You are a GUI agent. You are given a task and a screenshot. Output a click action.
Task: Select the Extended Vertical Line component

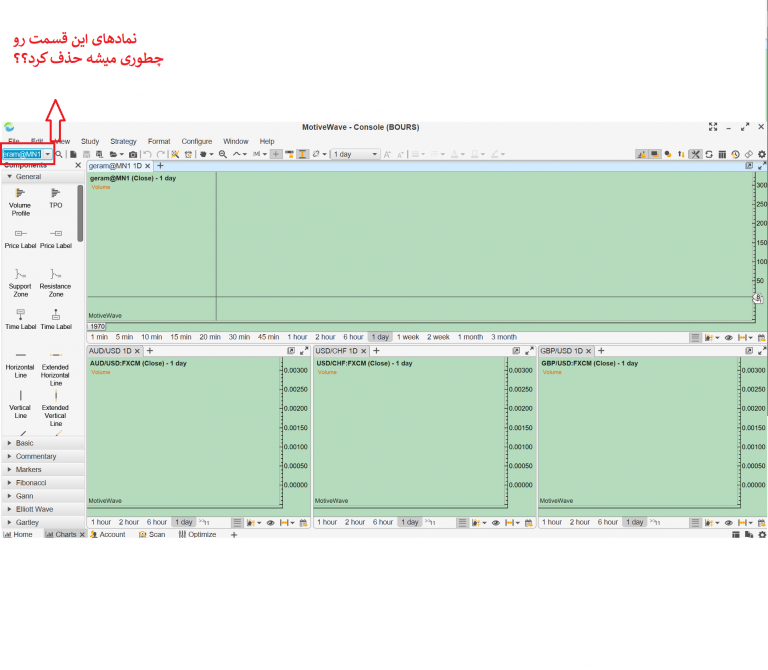point(56,408)
